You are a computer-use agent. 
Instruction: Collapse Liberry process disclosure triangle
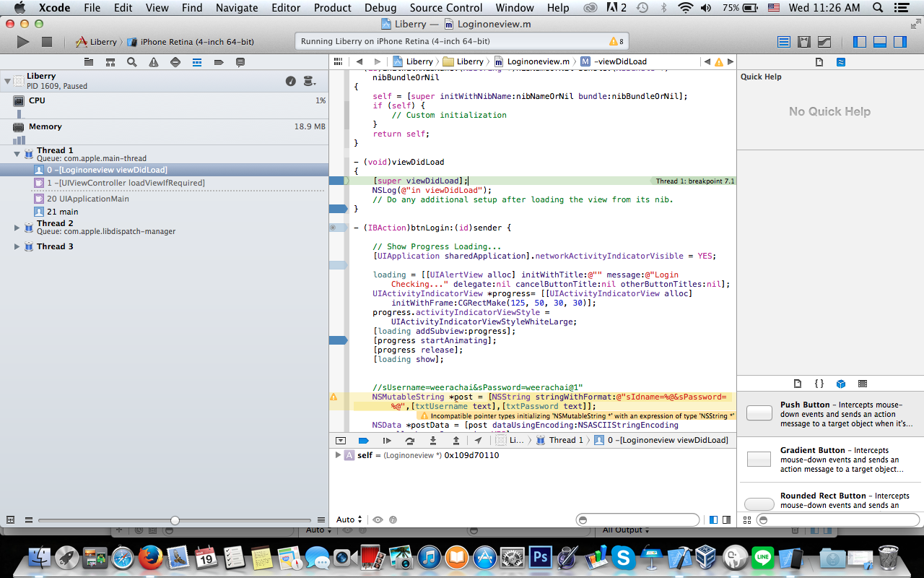coord(6,81)
